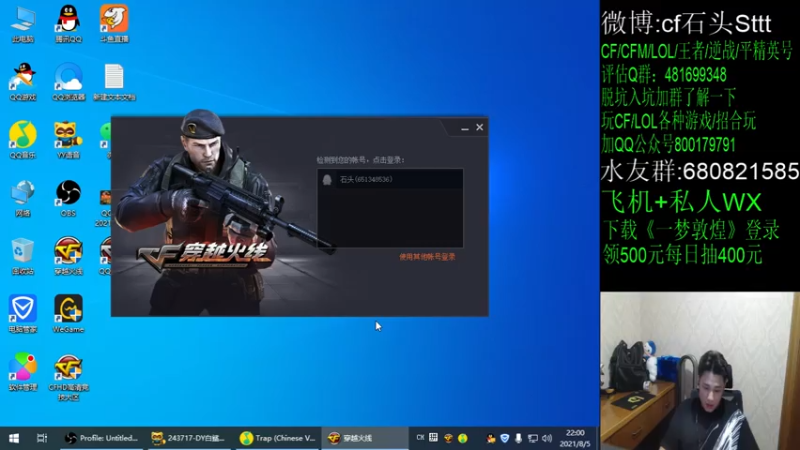Open the Recycle Bin desktop icon
800x450 pixels.
pyautogui.click(x=23, y=256)
